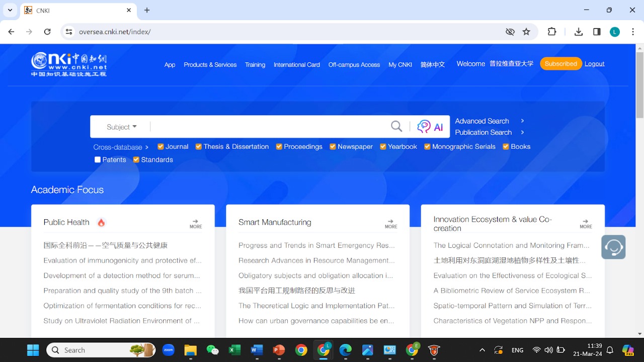Image resolution: width=644 pixels, height=362 pixels.
Task: Uncheck the Monographic Serials checkbox
Action: click(427, 146)
